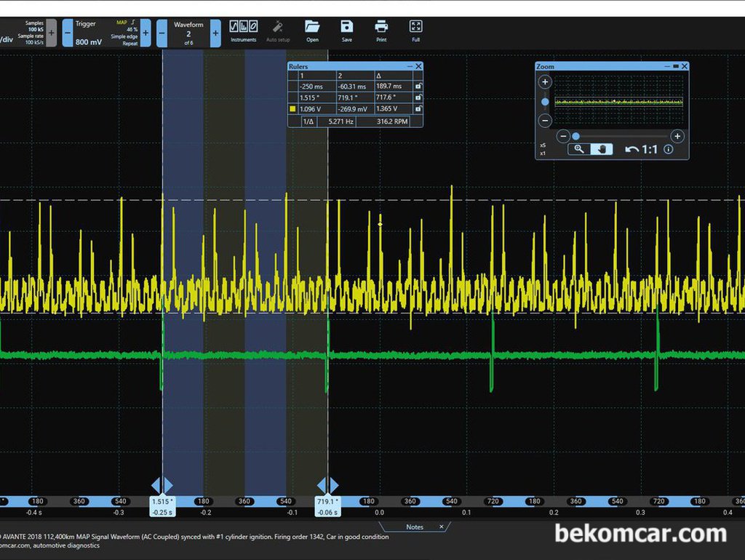The width and height of the screenshot is (745, 560).
Task: Increase trigger level with the plus stepper
Action: [x=146, y=33]
